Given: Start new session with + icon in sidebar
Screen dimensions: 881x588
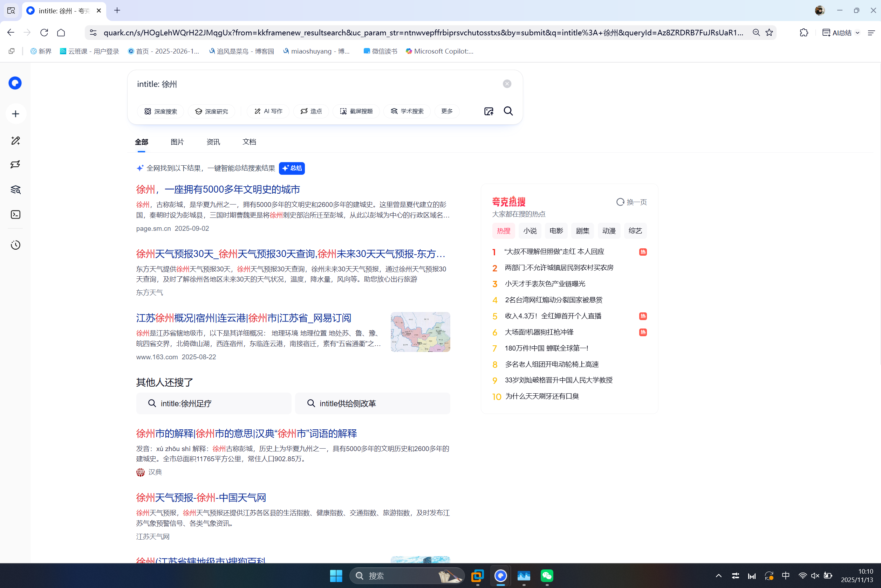Looking at the screenshot, I should [15, 113].
